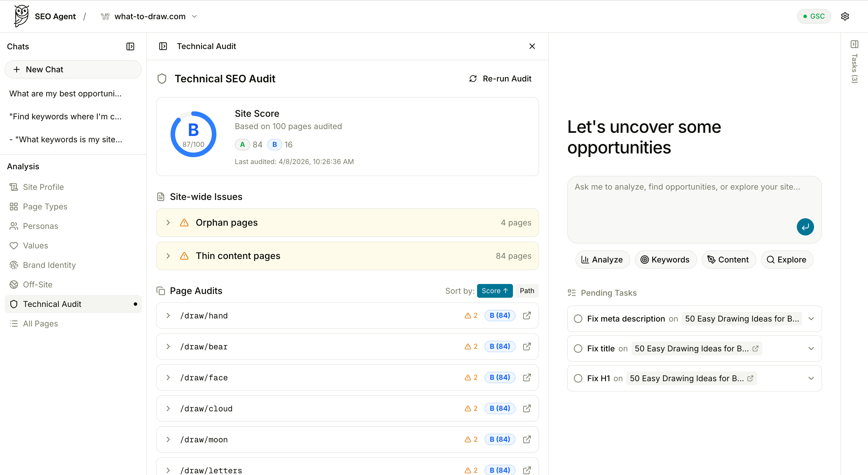Sort page audits by Path
868x475 pixels.
tap(527, 291)
